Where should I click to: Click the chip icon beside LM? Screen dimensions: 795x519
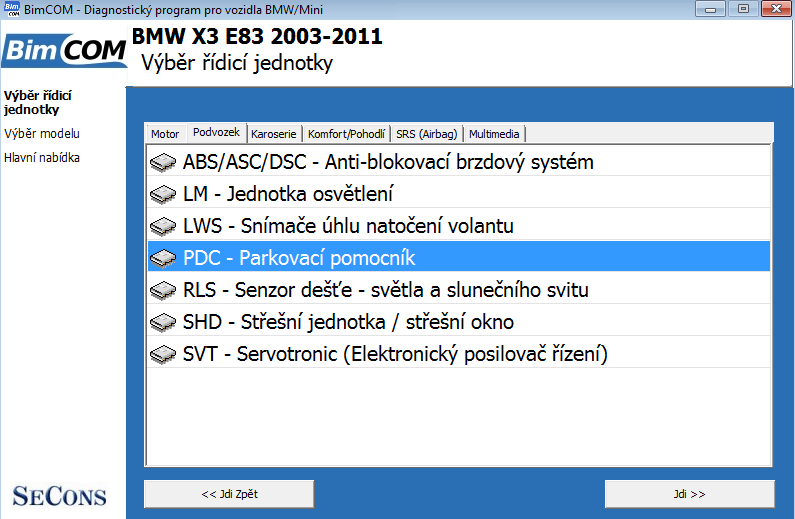click(163, 195)
